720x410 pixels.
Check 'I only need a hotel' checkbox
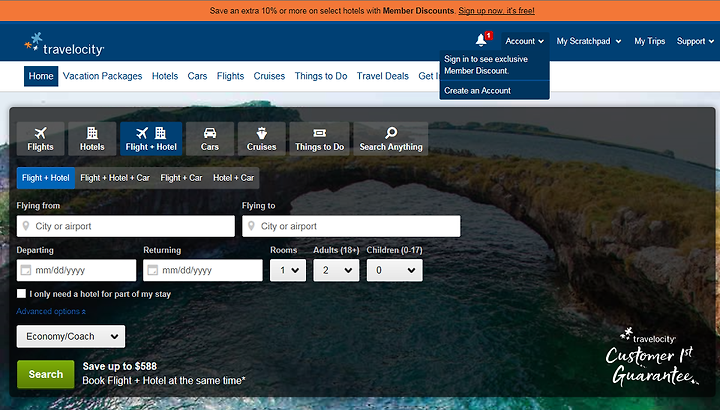22,294
